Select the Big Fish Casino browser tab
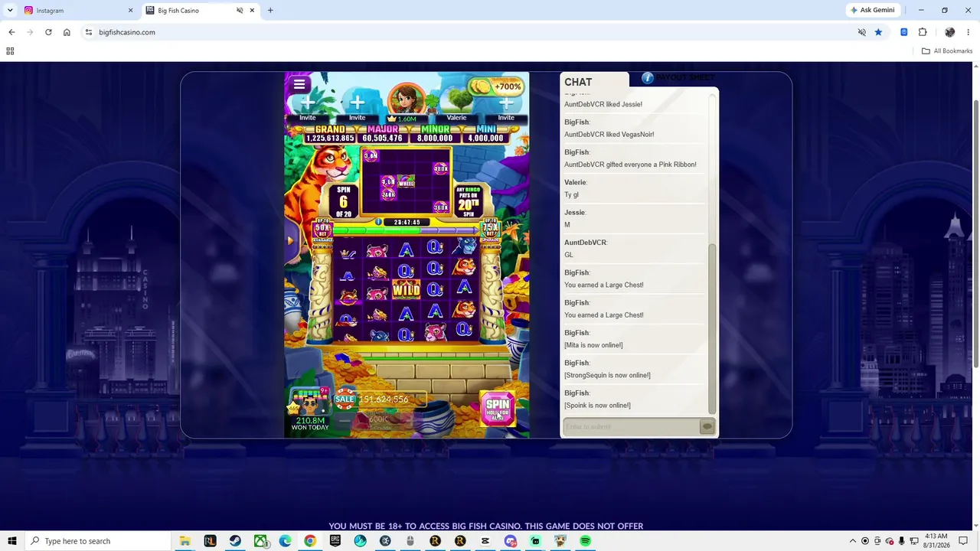The image size is (980, 551). (x=201, y=11)
